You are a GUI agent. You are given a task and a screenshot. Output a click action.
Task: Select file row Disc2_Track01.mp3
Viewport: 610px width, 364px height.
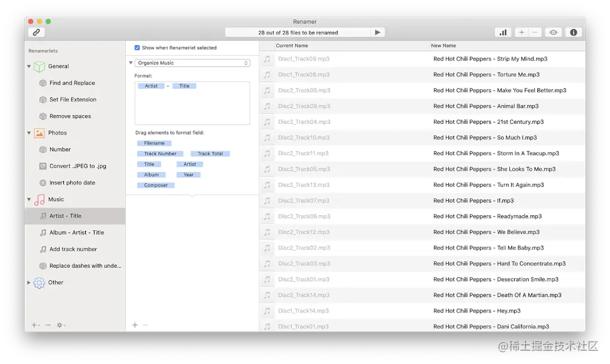click(422, 280)
